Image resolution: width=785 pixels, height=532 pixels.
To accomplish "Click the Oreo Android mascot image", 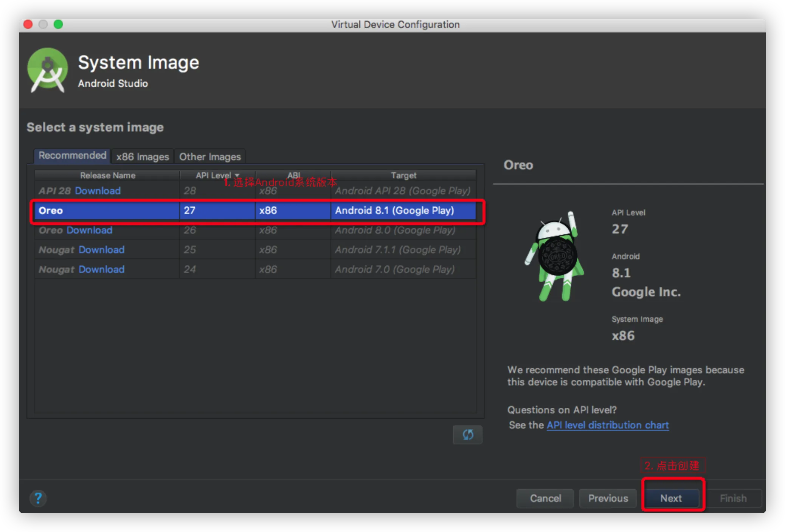I will point(555,257).
